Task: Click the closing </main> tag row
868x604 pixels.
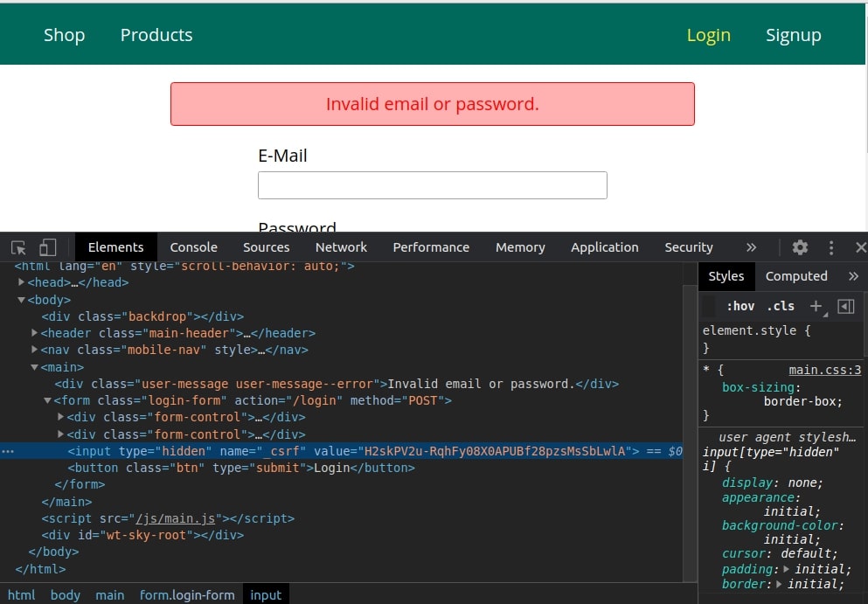Action: pos(67,502)
